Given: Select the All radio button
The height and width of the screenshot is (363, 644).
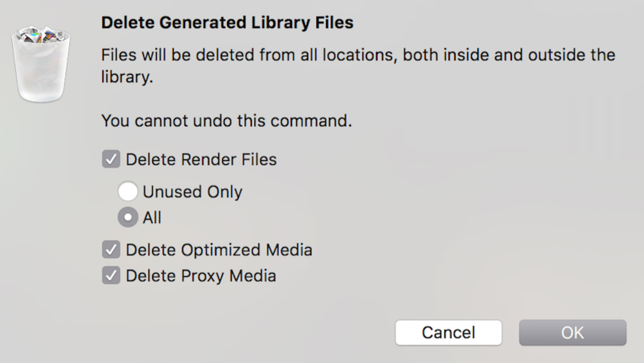Looking at the screenshot, I should tap(128, 217).
